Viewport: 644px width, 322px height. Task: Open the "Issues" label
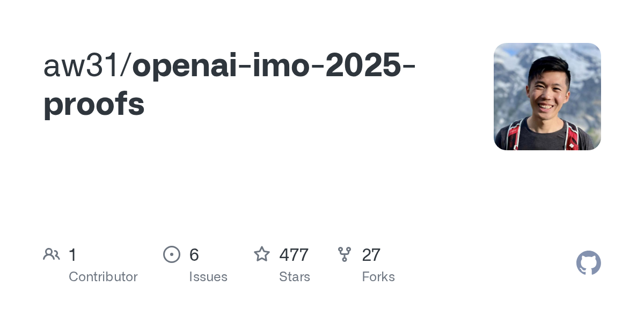tap(208, 277)
